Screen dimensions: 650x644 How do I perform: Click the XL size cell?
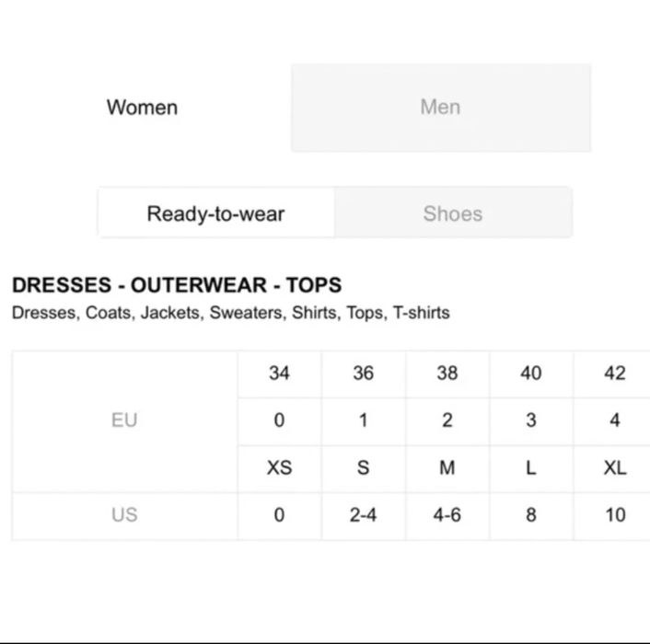614,468
